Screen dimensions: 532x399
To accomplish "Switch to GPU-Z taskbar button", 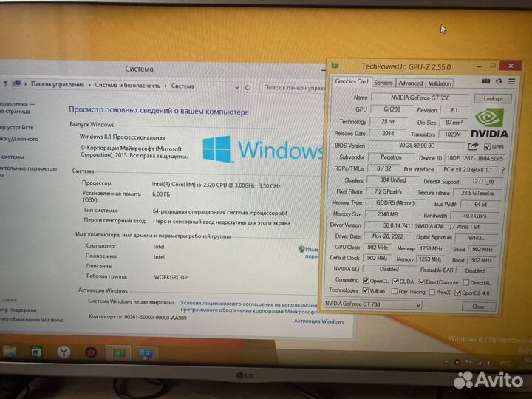I will click(119, 353).
